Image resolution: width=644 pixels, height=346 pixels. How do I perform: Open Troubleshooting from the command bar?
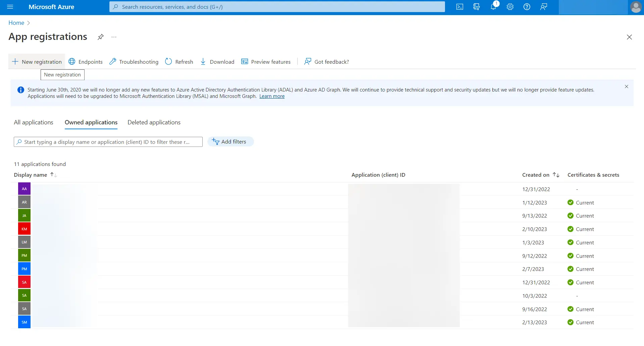(x=134, y=62)
